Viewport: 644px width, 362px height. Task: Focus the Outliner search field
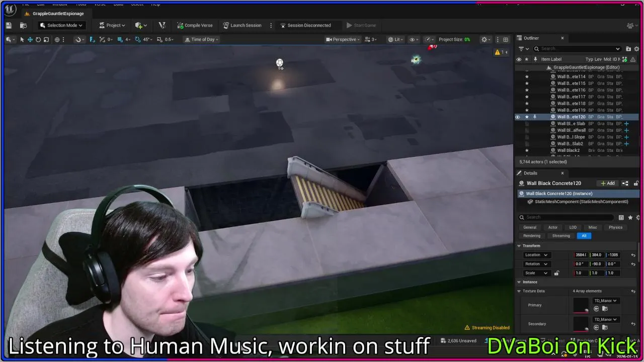tap(577, 49)
